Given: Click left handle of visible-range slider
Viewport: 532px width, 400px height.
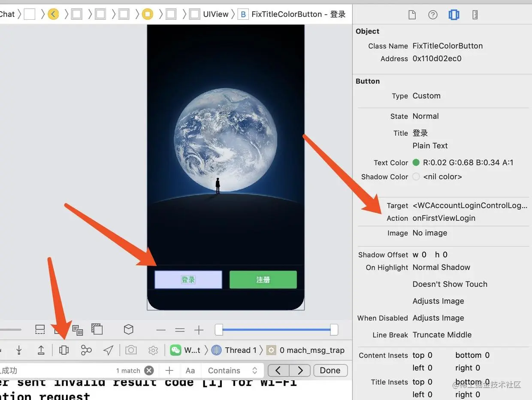Looking at the screenshot, I should [x=219, y=330].
